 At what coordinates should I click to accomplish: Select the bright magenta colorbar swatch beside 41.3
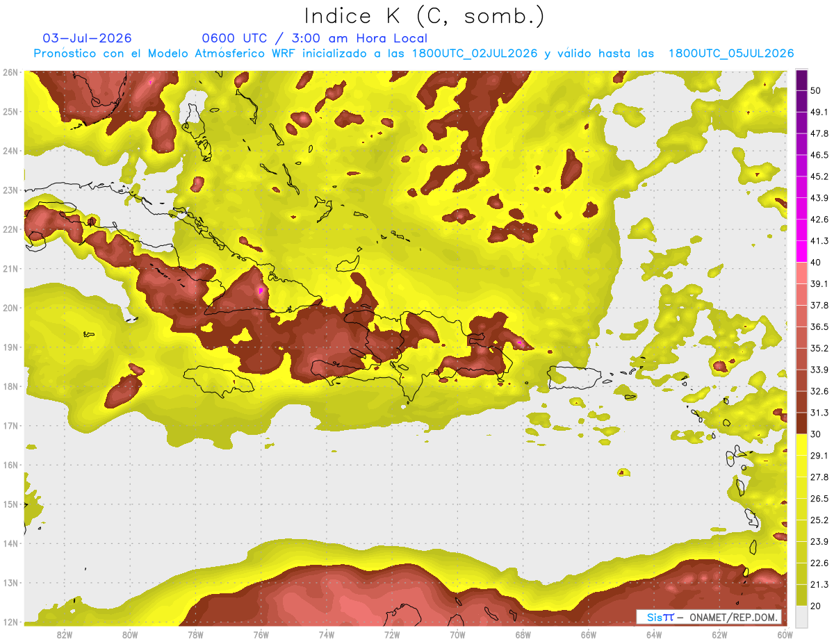coord(801,250)
